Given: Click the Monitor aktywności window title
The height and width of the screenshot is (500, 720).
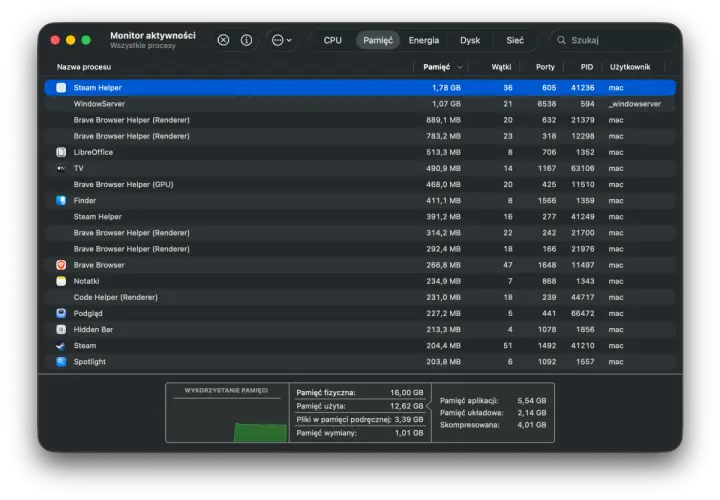Looking at the screenshot, I should click(x=153, y=35).
